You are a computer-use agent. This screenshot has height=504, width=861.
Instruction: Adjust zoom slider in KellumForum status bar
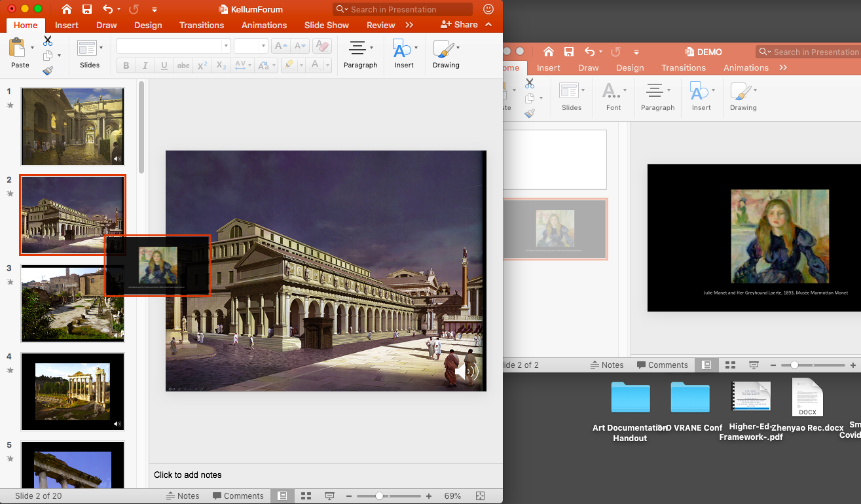point(379,496)
